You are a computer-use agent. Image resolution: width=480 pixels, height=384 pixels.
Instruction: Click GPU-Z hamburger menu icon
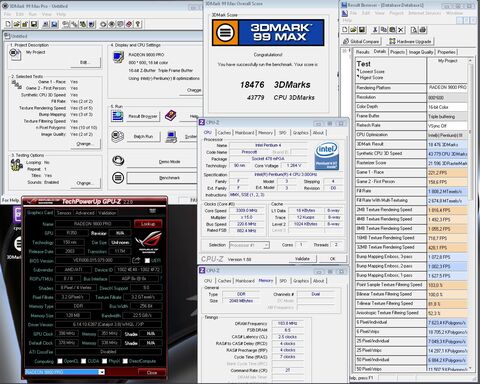pyautogui.click(x=153, y=211)
